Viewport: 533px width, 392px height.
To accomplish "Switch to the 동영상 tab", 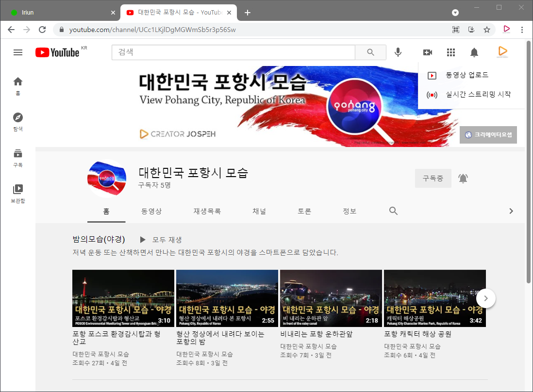I will pos(151,212).
